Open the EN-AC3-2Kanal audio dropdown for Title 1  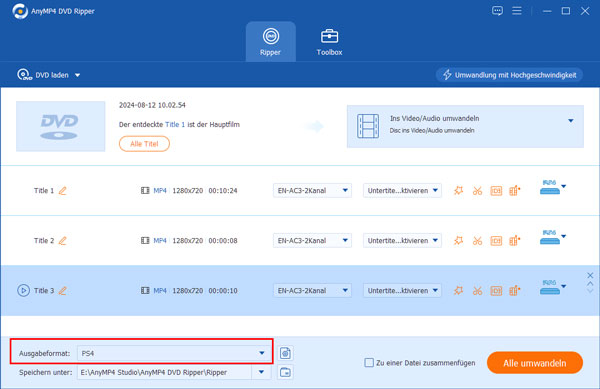(312, 190)
